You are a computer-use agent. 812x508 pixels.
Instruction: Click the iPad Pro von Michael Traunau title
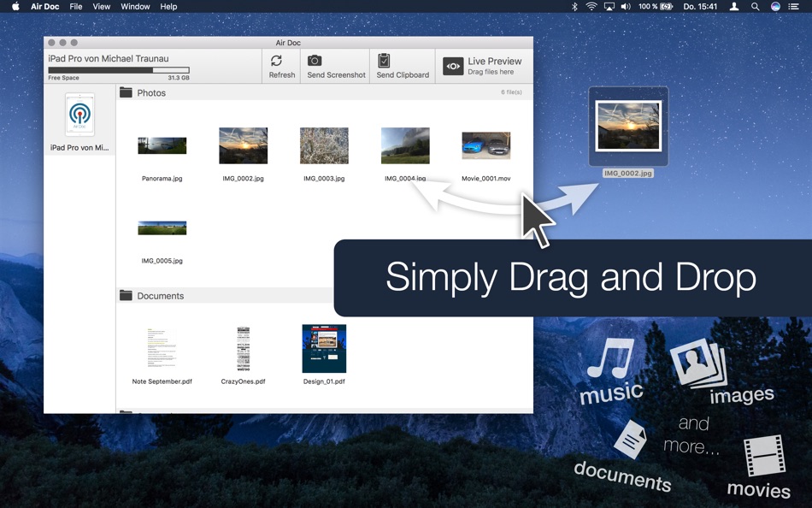109,58
